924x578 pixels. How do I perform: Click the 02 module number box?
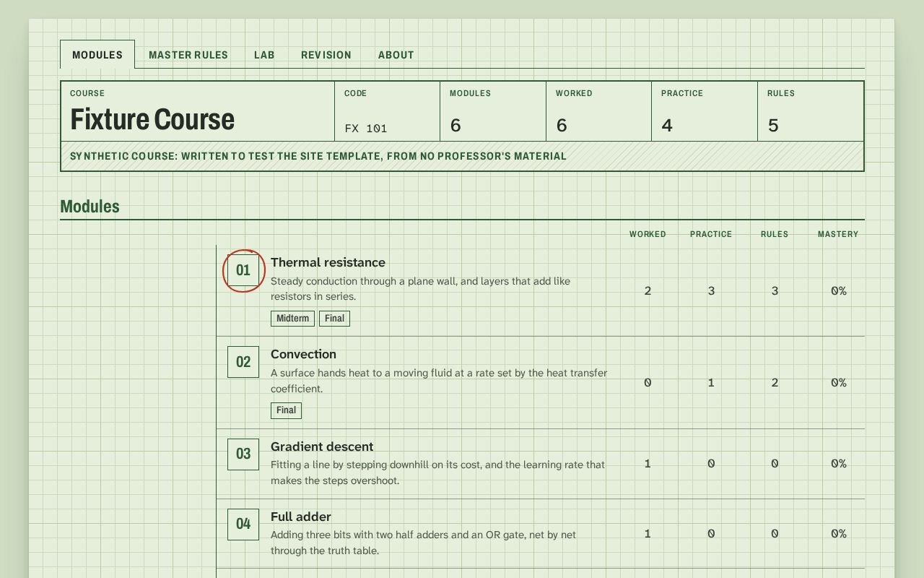click(243, 362)
